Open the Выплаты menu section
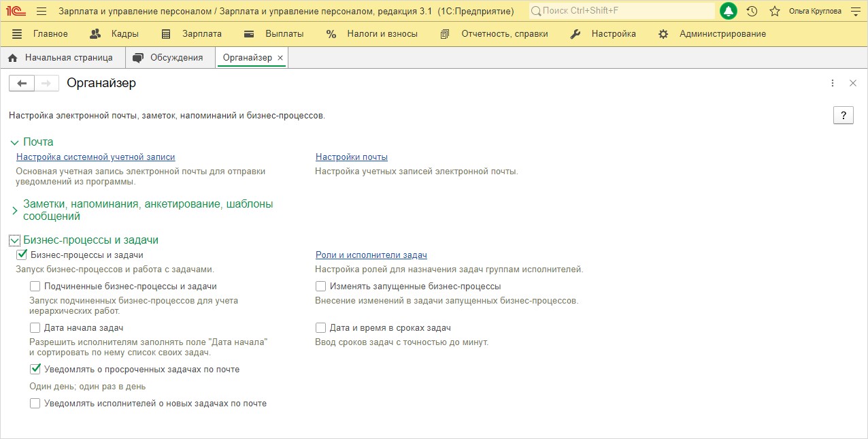 click(x=284, y=34)
